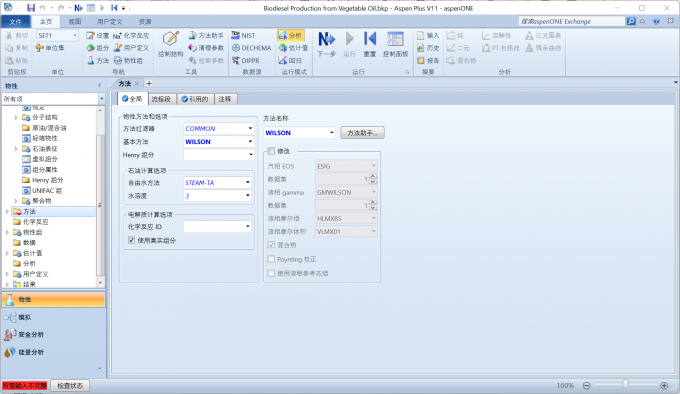Viewport: 680px width, 394px height.
Task: Open 化学反应 (Chemistry) navigation icon
Action: (131, 36)
